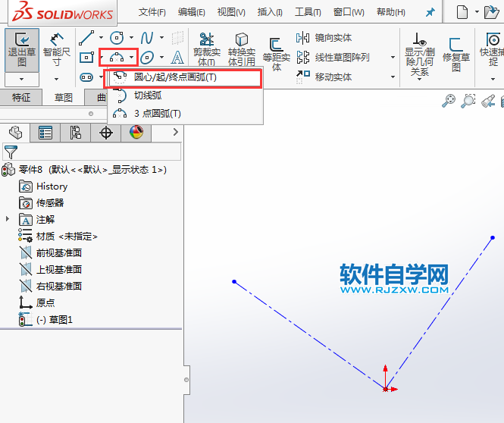Select the Text (A) sketch tool
Image resolution: width=504 pixels, height=423 pixels.
coord(177,58)
